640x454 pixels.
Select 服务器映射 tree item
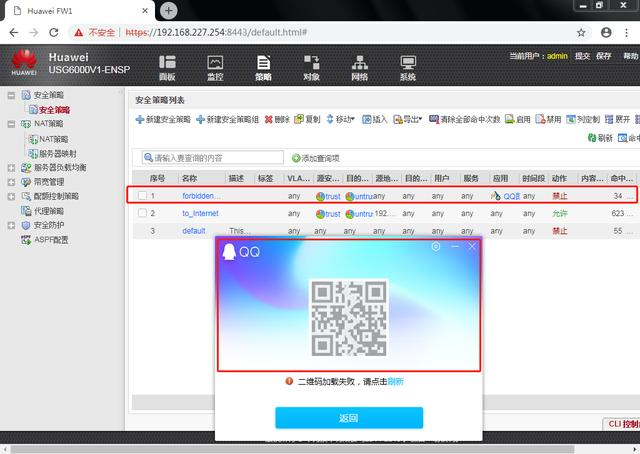point(58,154)
